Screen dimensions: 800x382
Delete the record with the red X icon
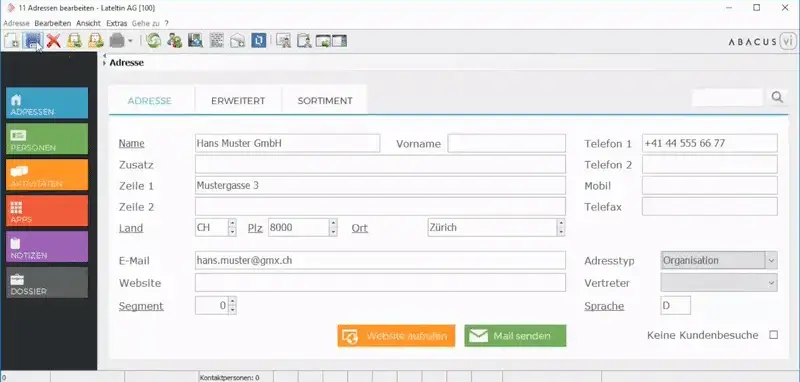click(x=53, y=41)
